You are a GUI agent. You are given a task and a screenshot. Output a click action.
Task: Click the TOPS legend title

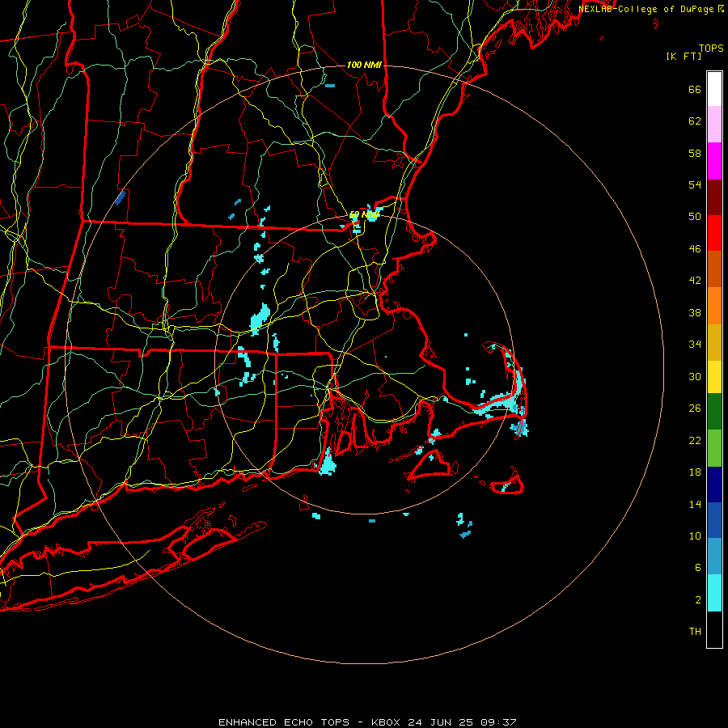pos(711,48)
